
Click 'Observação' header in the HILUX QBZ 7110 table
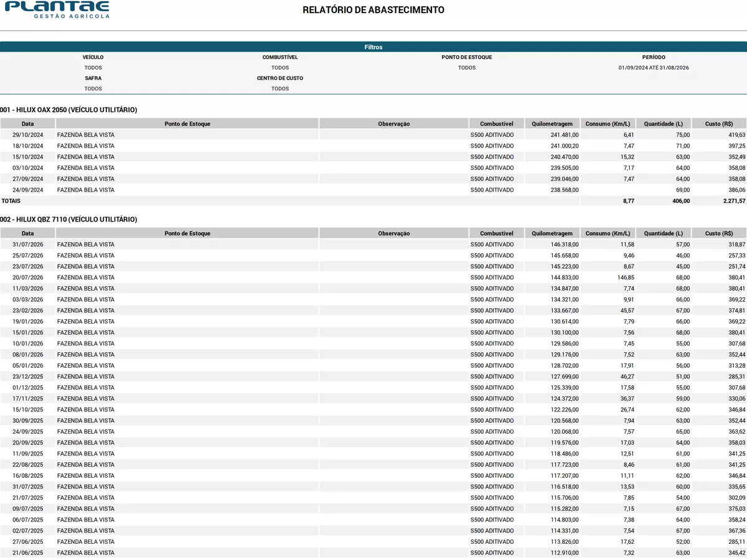(394, 233)
